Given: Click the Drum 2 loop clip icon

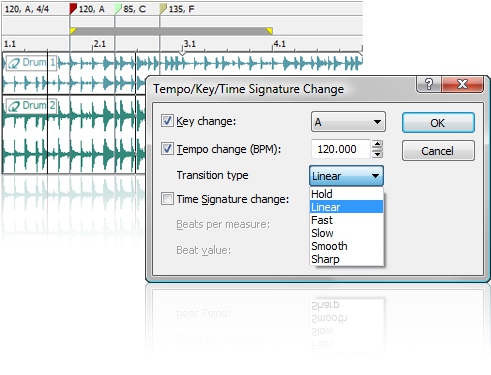Looking at the screenshot, I should point(14,106).
